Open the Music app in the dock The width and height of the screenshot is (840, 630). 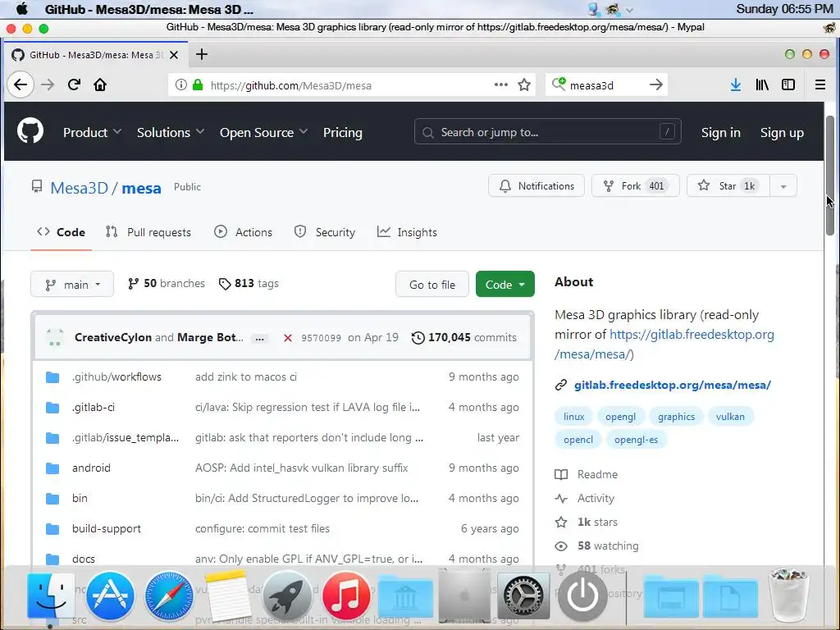[346, 596]
